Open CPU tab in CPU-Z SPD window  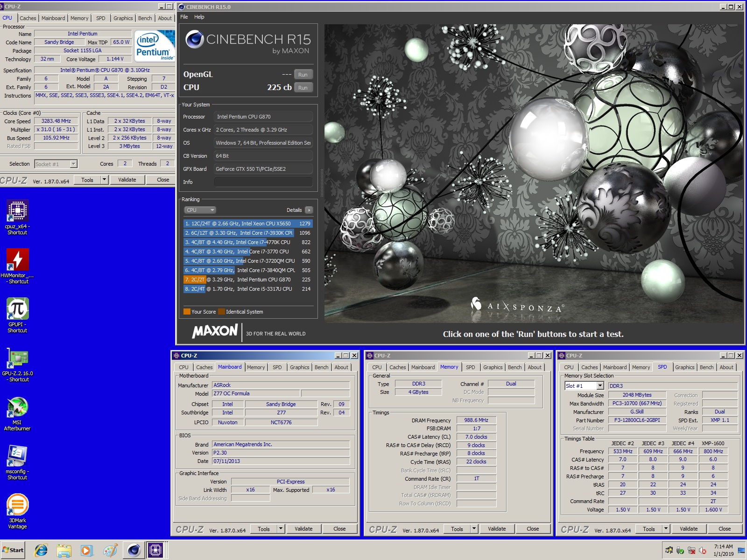[569, 367]
